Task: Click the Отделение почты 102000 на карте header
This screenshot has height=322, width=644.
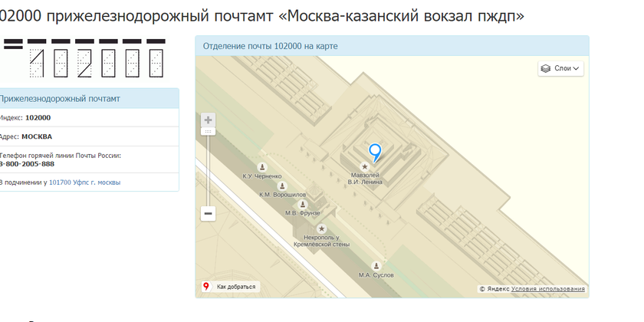Action: tap(270, 46)
